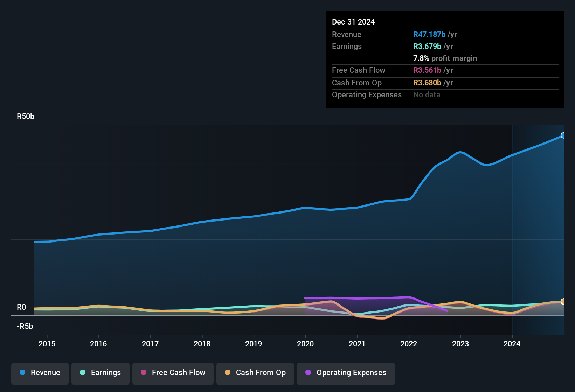Click the orange Cash From Op legend dot

tap(228, 373)
